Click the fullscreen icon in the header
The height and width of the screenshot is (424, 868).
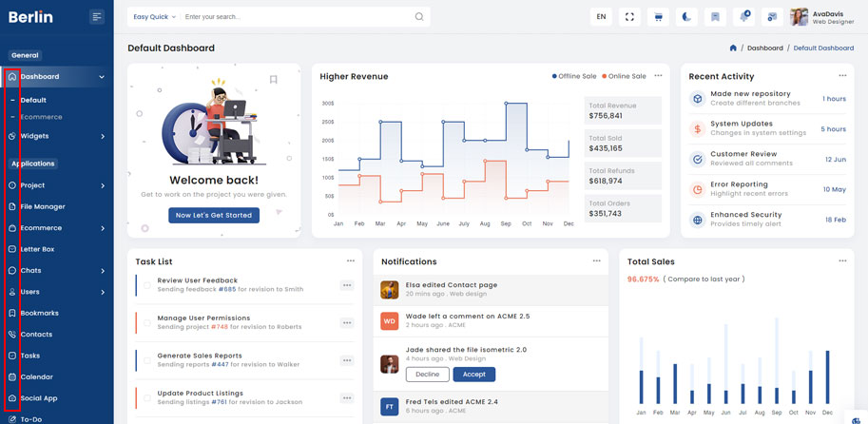629,17
